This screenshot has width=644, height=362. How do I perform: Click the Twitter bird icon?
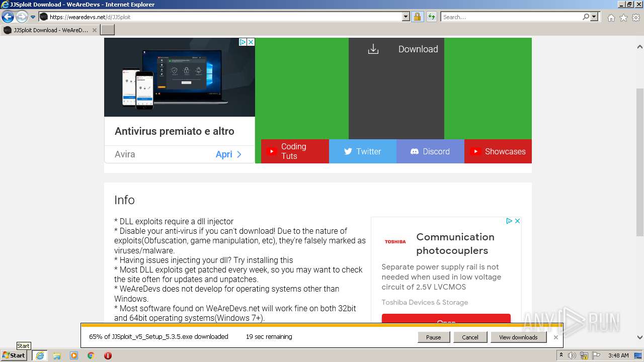[348, 151]
